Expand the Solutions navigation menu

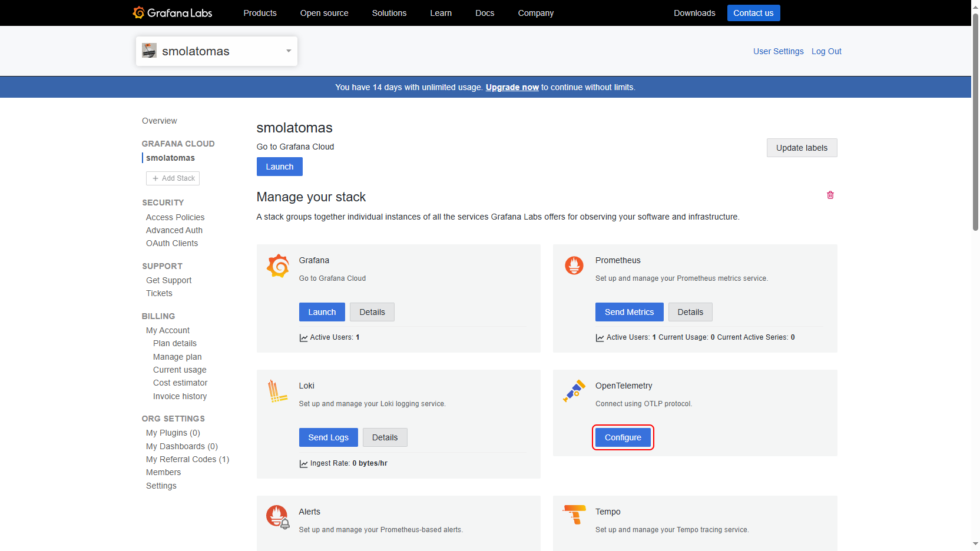pyautogui.click(x=389, y=13)
